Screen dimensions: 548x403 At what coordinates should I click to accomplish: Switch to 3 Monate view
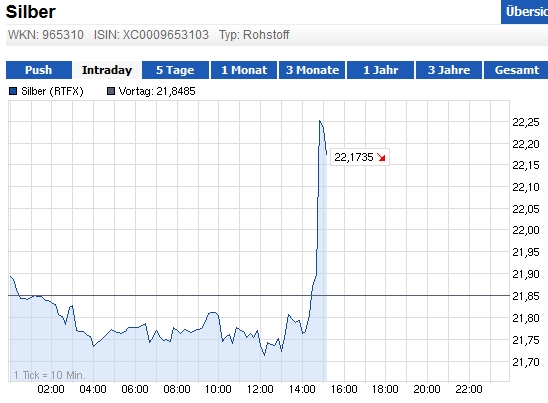(x=312, y=70)
